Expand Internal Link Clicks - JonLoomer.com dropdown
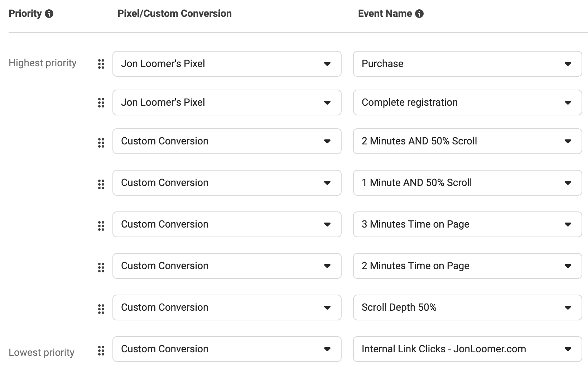The height and width of the screenshot is (372, 588). coord(467,349)
